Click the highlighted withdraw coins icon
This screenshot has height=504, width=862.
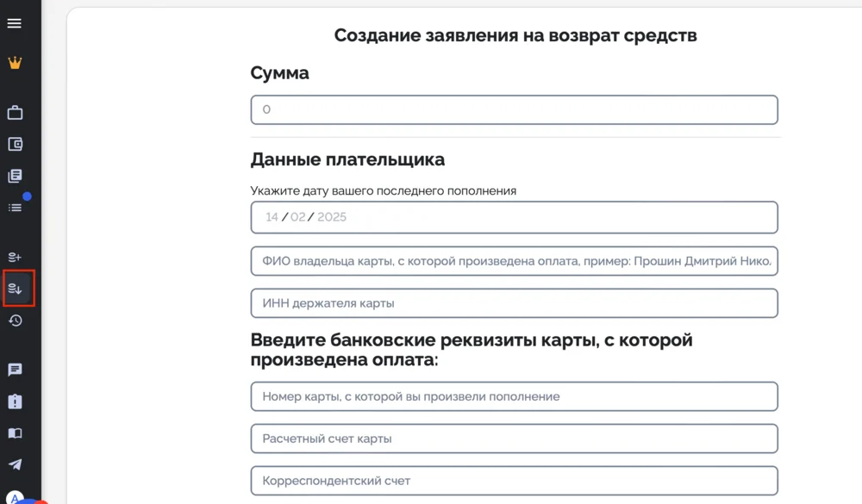16,289
